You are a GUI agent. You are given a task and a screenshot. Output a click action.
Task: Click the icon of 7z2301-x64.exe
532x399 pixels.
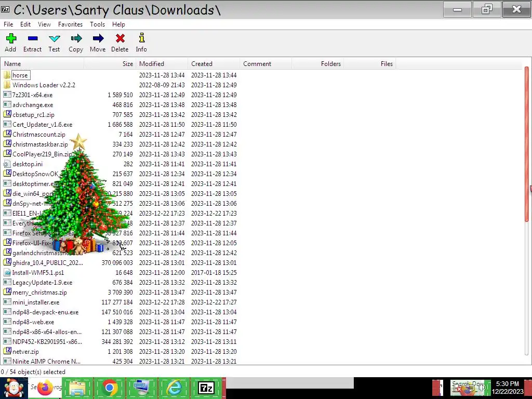(x=7, y=95)
